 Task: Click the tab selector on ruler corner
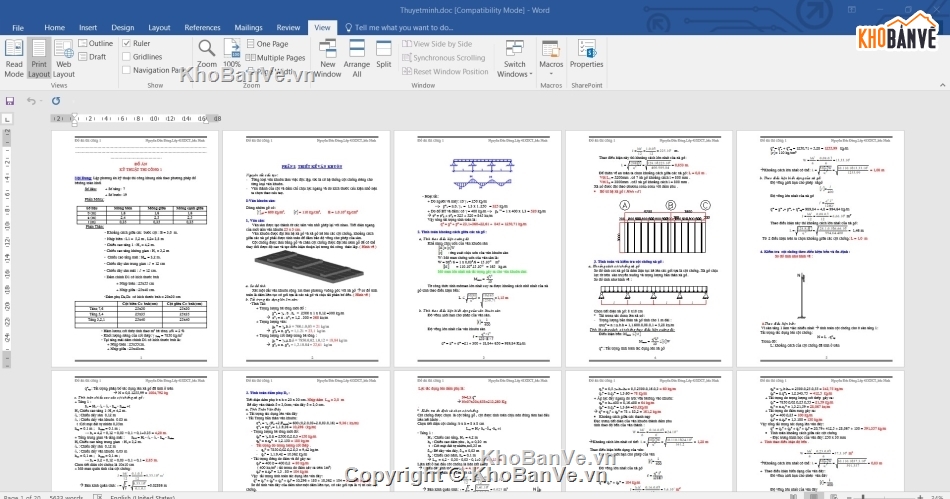[x=7, y=119]
